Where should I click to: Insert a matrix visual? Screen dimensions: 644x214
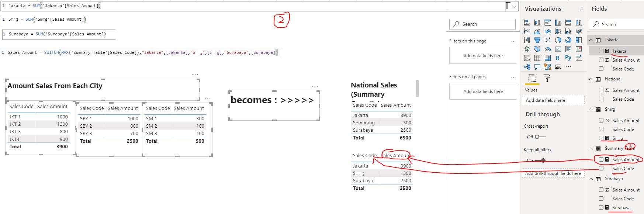548,58
